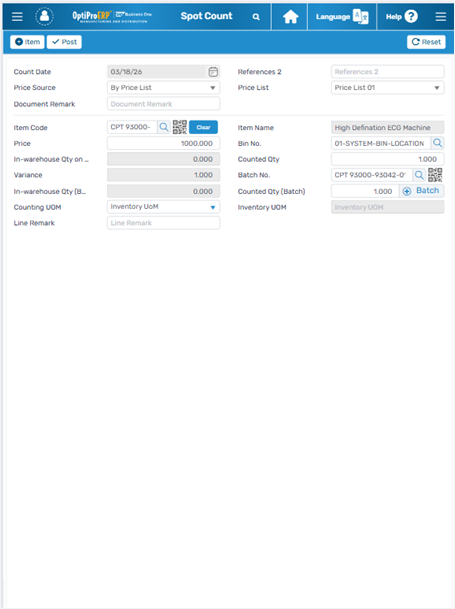
Task: Go to the Home screen
Action: (x=290, y=17)
